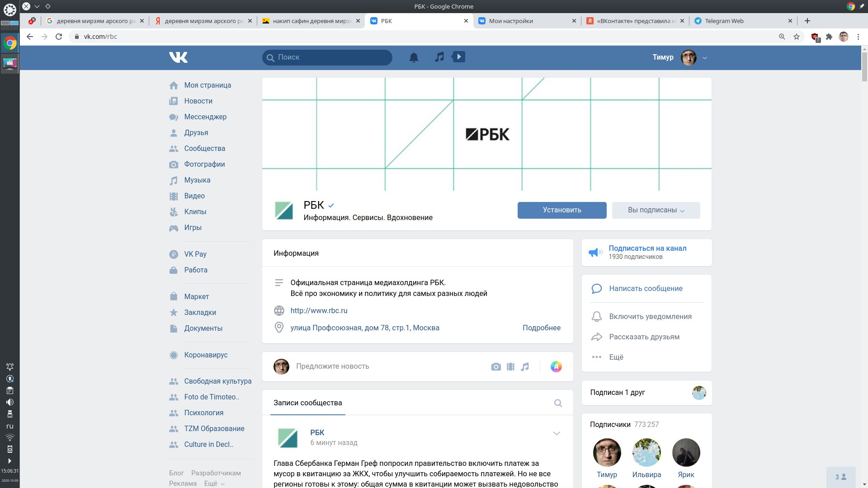Open subscriber Ильвира's avatar
868x488 pixels.
(x=646, y=452)
